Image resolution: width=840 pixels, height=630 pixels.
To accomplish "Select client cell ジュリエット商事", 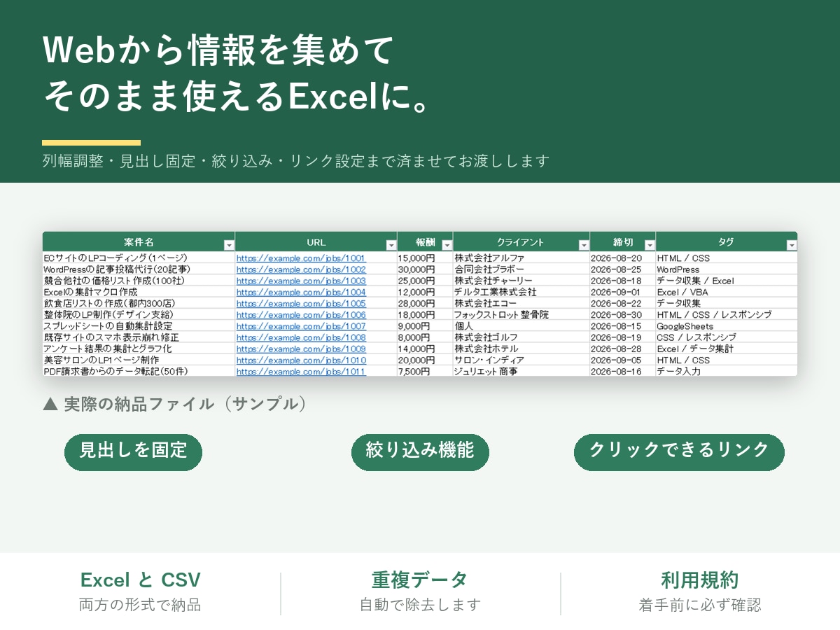I will [x=521, y=372].
